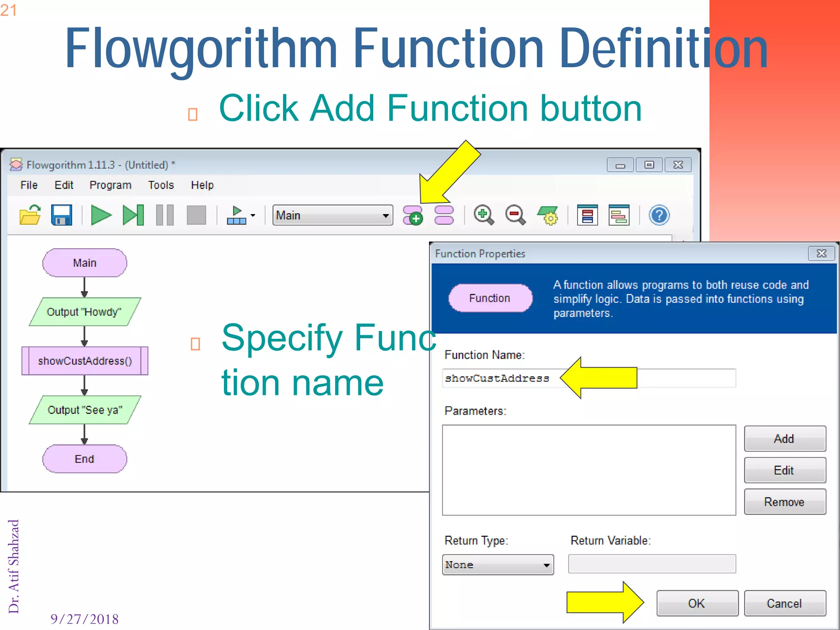Click the blue Help question mark icon
This screenshot has width=840, height=630.
tap(659, 215)
